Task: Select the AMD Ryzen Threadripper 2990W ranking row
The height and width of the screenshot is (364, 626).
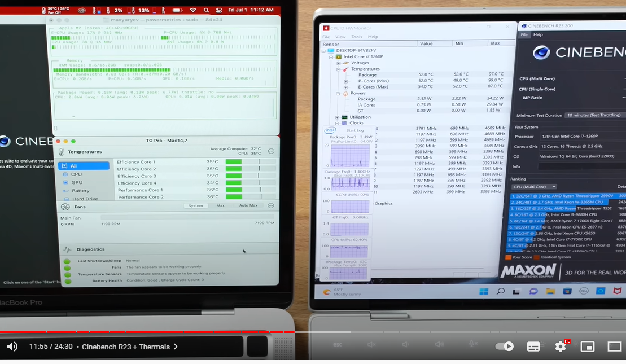Action: click(x=568, y=196)
